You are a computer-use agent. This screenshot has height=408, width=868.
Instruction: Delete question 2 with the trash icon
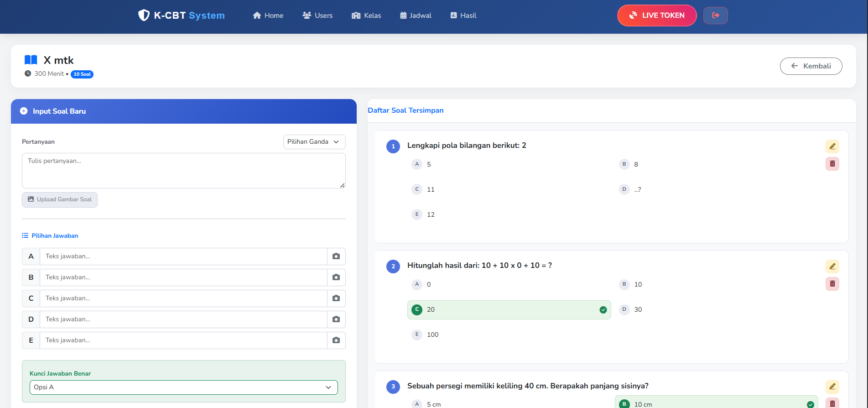pyautogui.click(x=832, y=284)
